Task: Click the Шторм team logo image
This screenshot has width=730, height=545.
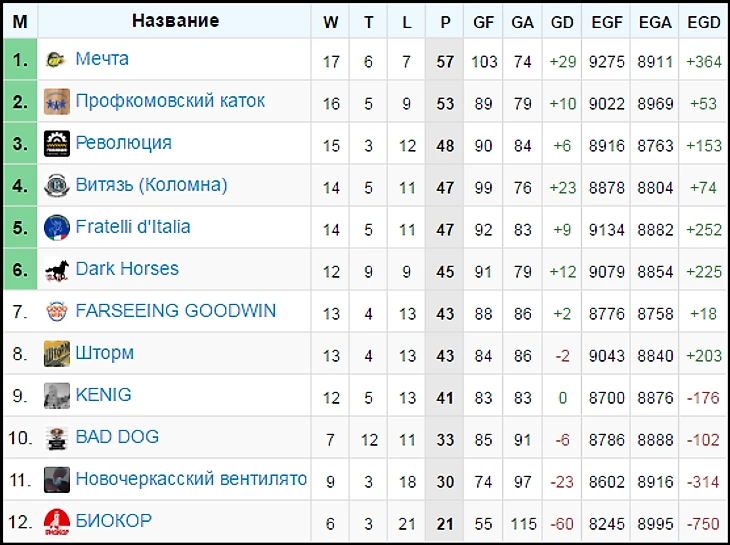Action: click(57, 354)
